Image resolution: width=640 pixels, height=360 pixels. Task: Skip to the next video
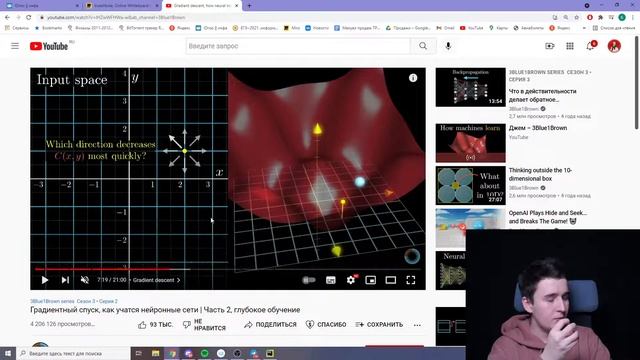(65, 280)
